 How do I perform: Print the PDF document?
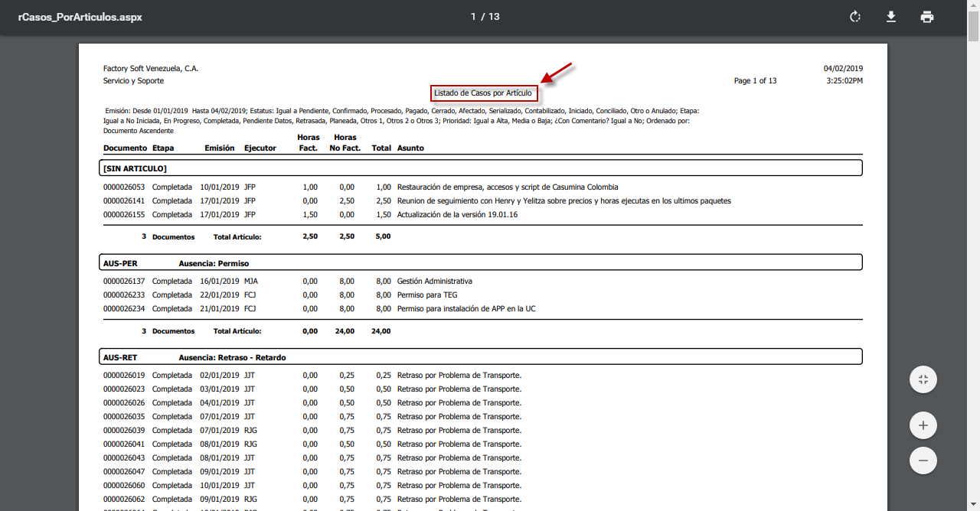927,17
